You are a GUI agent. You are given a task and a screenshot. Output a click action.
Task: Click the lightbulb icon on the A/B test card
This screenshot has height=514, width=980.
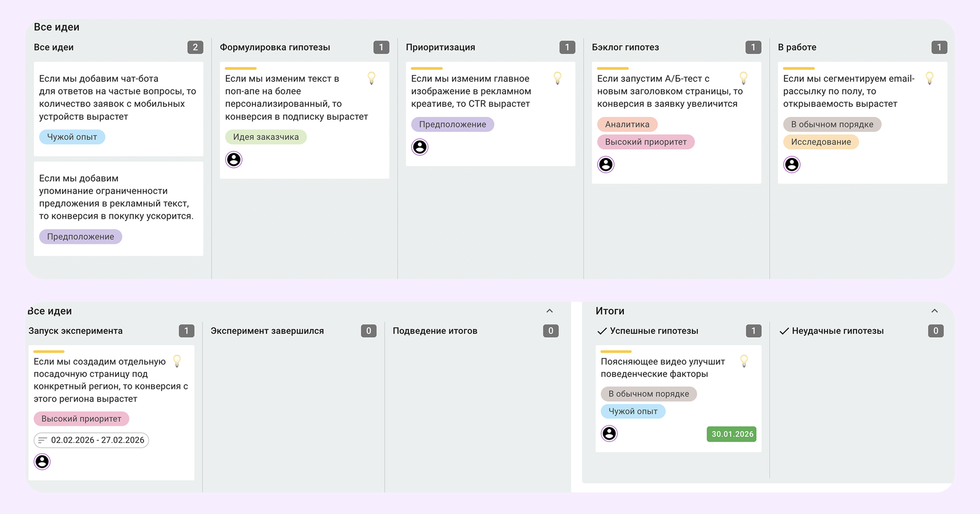744,78
